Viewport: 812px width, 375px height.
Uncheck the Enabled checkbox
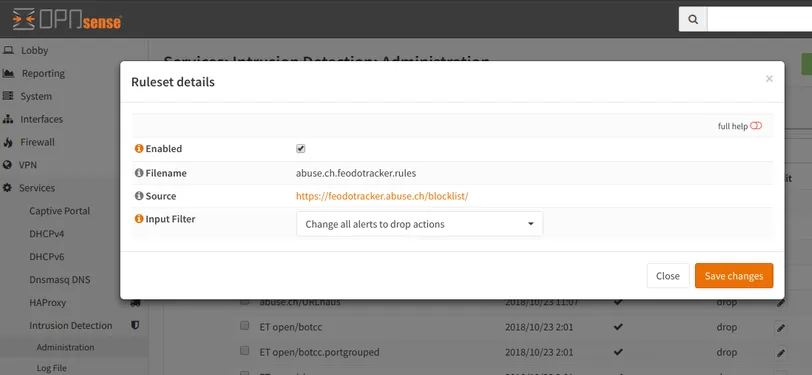coord(300,149)
